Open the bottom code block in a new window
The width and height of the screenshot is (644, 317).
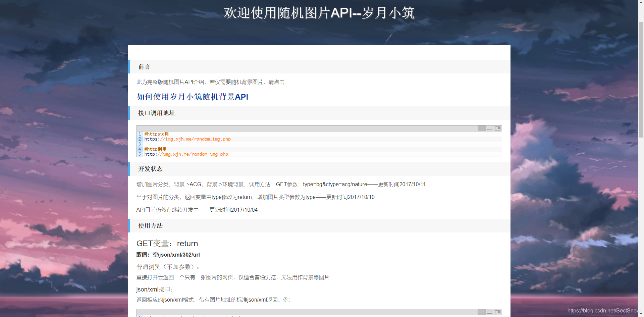(x=498, y=312)
